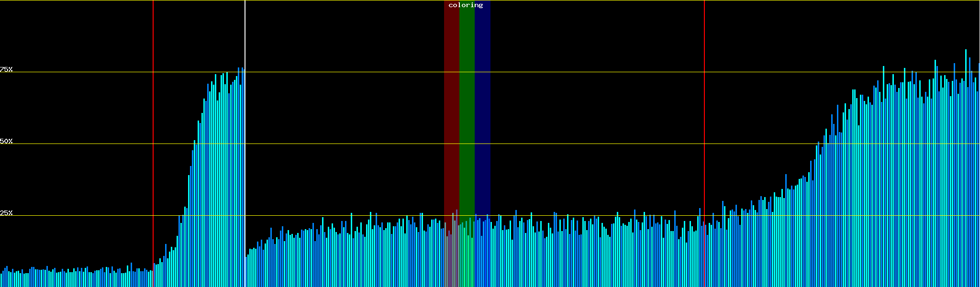Click the 50% axis label
980x287 pixels.
pyautogui.click(x=6, y=141)
